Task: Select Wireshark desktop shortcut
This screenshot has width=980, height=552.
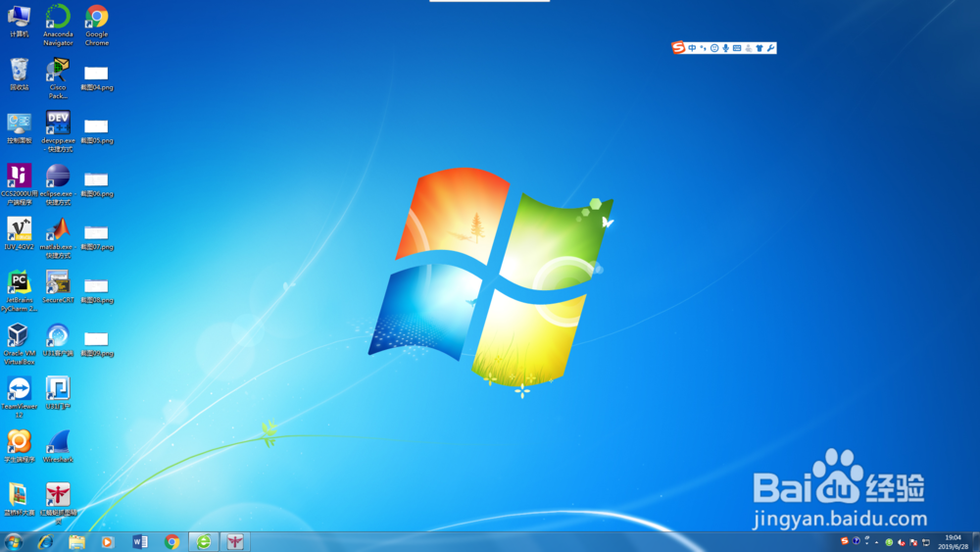Action: click(x=58, y=446)
